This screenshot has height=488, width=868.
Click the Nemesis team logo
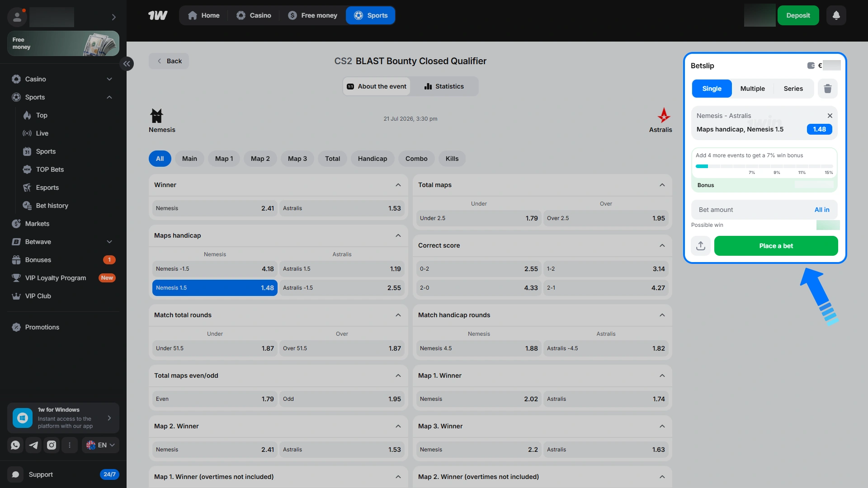coord(156,116)
